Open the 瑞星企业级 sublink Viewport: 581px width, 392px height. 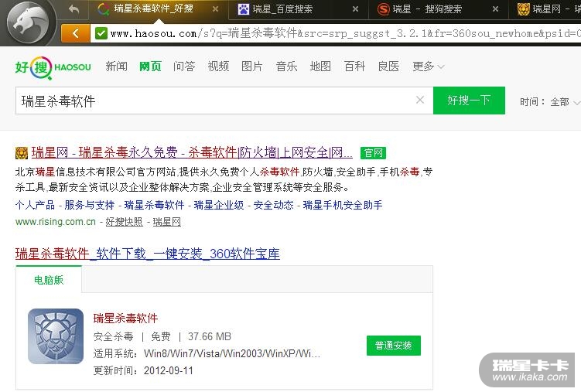(219, 205)
